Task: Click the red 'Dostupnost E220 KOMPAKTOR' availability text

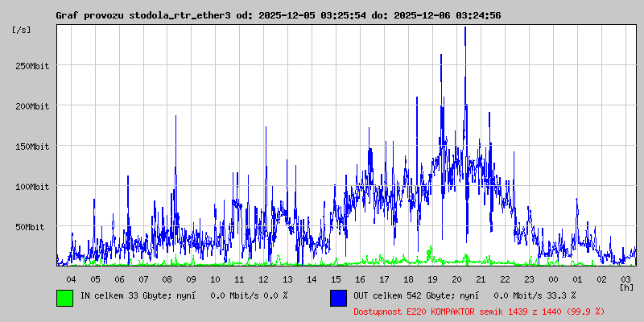Action: tap(479, 311)
